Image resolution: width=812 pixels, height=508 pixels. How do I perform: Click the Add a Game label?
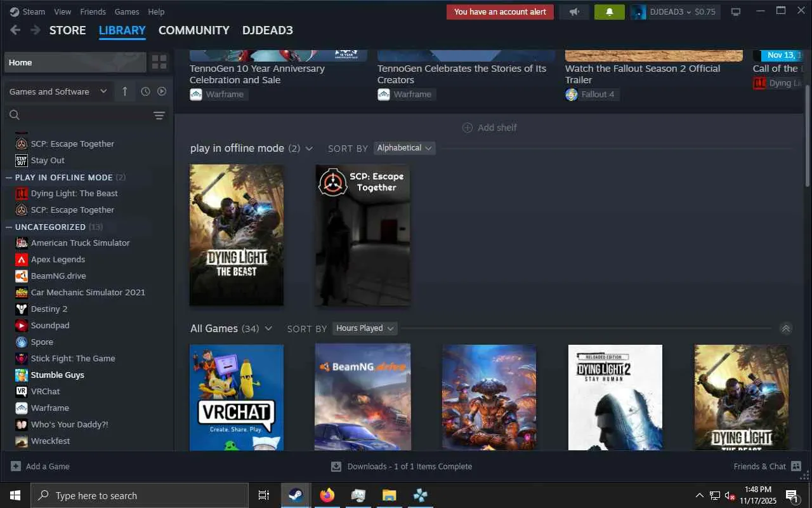point(48,466)
